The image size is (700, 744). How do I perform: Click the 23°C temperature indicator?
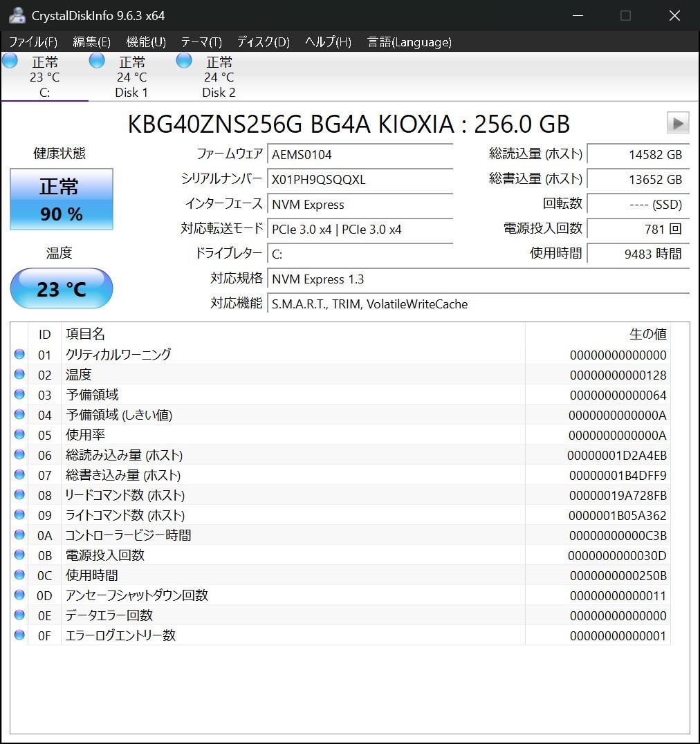click(x=61, y=288)
